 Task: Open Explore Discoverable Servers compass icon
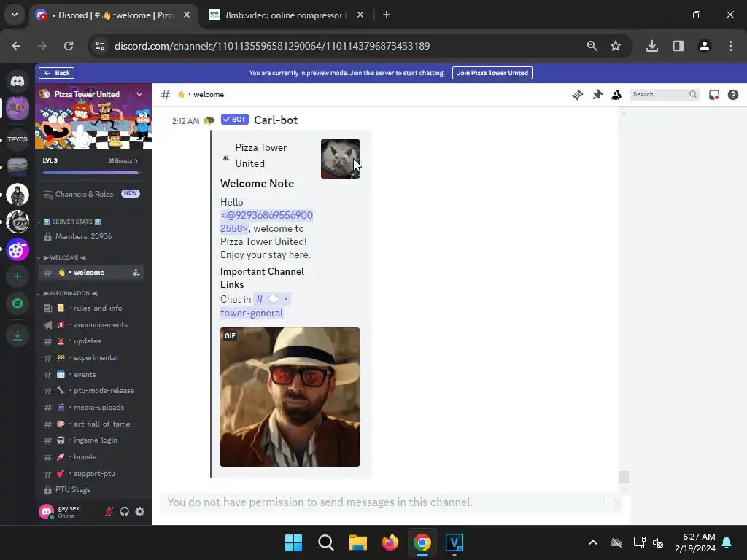[18, 303]
